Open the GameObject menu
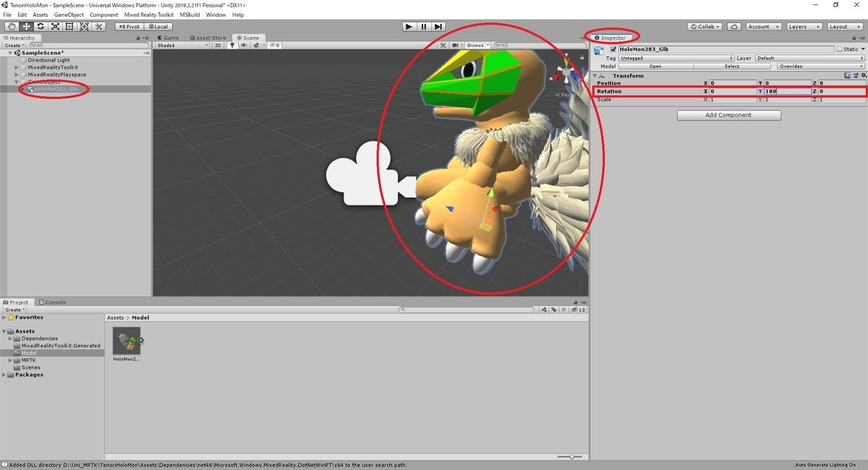Viewport: 868px width, 470px height. (69, 14)
